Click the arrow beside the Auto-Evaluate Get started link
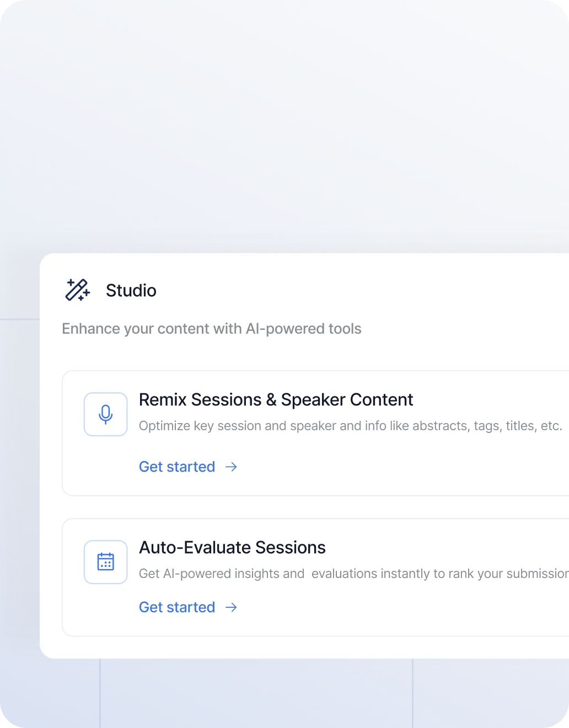 pyautogui.click(x=231, y=607)
